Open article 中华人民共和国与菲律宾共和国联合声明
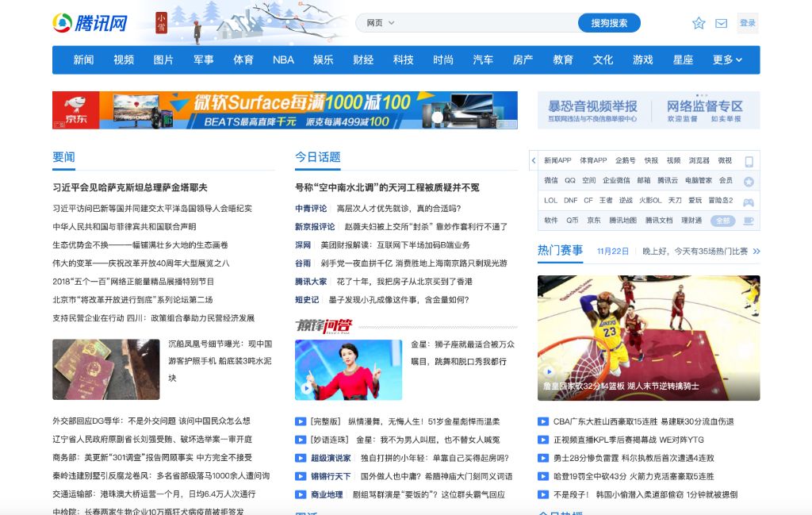The height and width of the screenshot is (515, 812). point(124,226)
